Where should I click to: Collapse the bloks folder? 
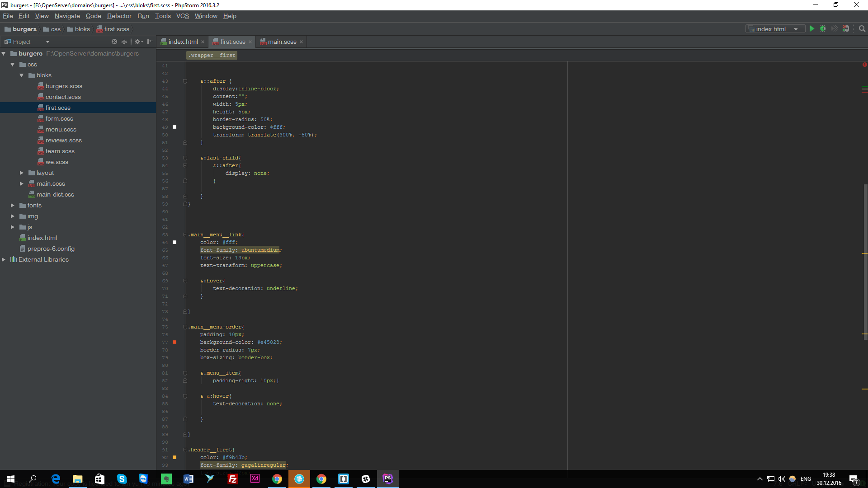point(22,75)
